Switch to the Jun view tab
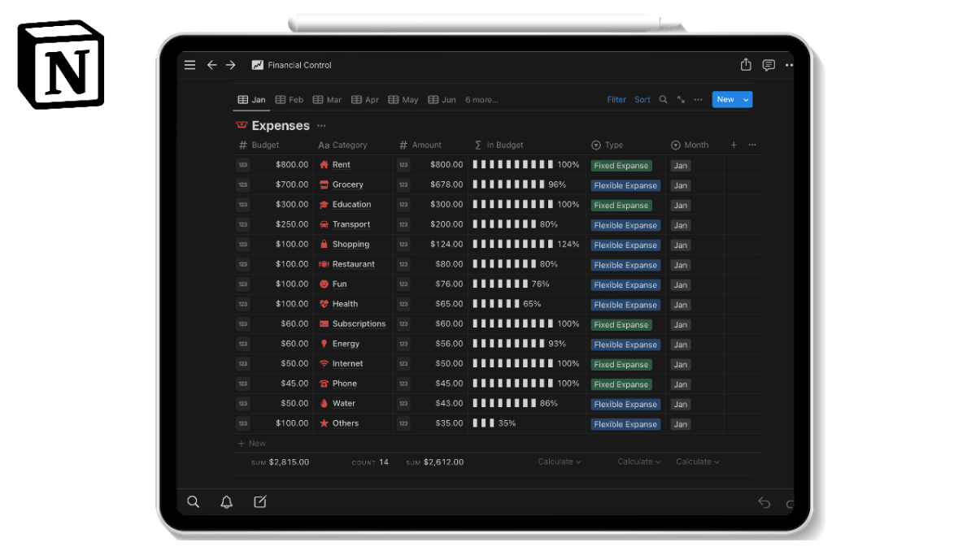This screenshot has width=980, height=551. 442,100
